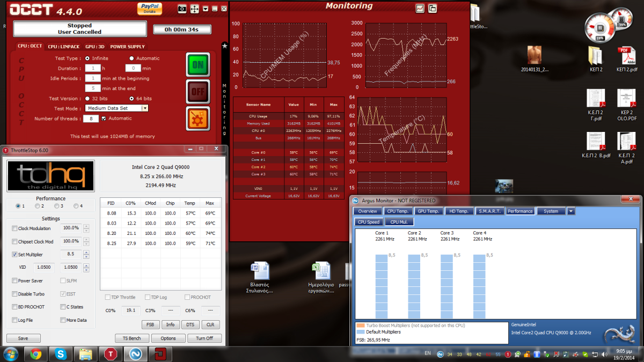The height and width of the screenshot is (362, 644).
Task: Select Infinite test type
Action: coord(87,58)
